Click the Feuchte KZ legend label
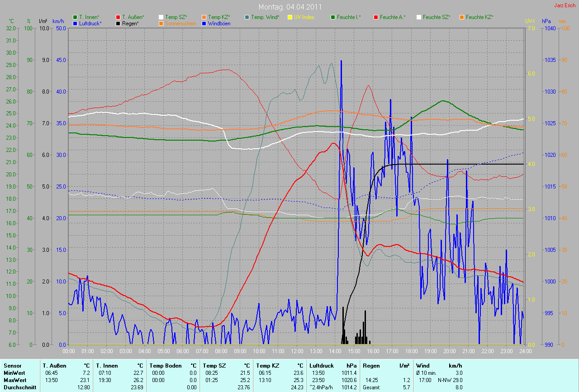Viewport: 579px width, 392px height. point(479,17)
